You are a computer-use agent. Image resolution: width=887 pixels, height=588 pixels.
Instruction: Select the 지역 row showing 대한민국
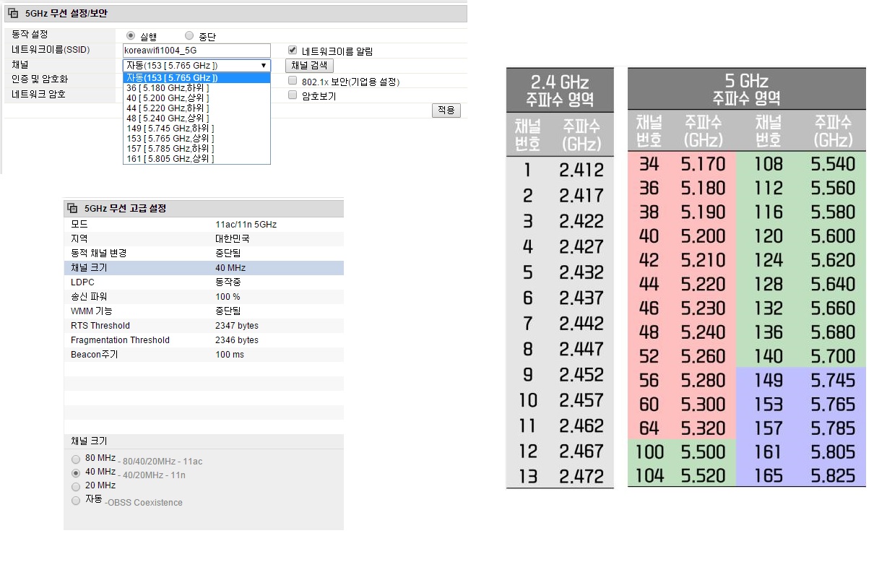(204, 239)
